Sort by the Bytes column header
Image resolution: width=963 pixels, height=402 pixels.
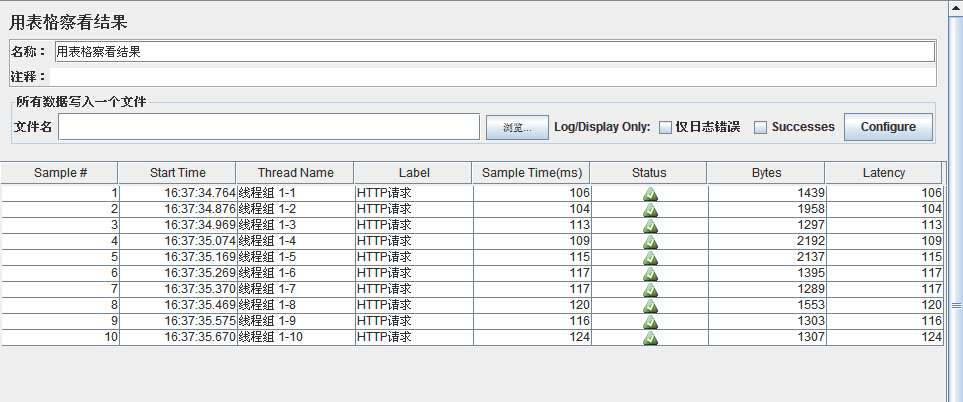click(766, 172)
